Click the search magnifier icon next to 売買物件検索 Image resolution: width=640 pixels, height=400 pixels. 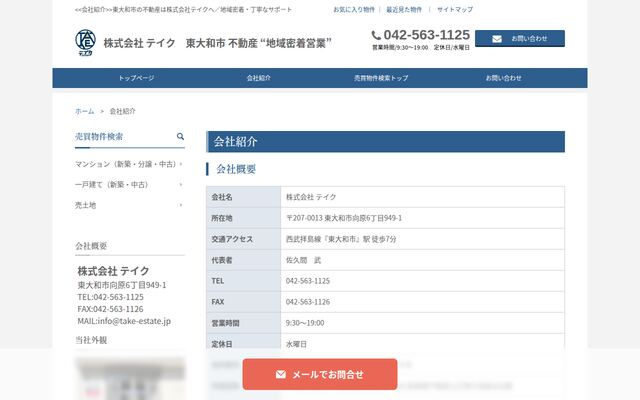pos(180,136)
